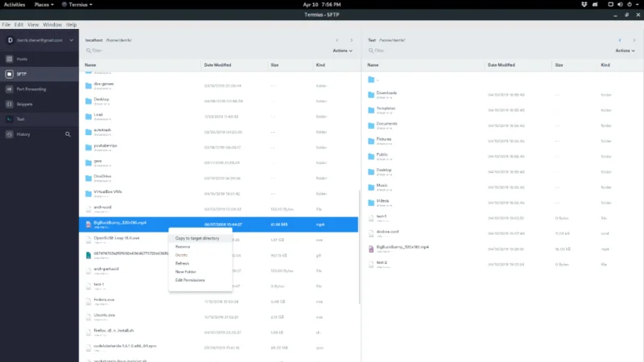Choose Copy to target directory
This screenshot has height=362, width=644.
200,238
